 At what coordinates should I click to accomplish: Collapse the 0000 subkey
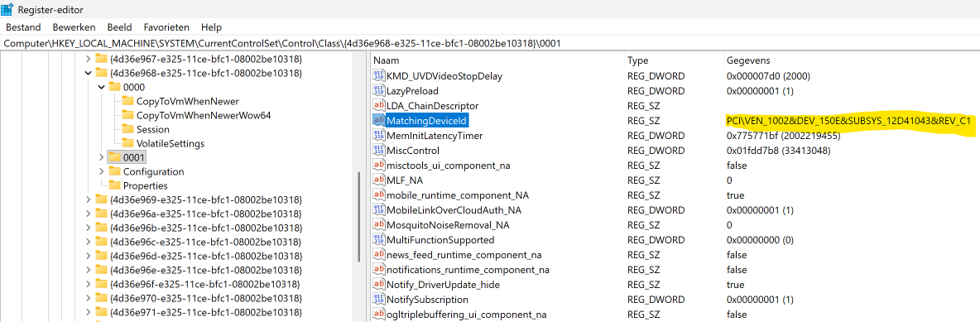102,87
